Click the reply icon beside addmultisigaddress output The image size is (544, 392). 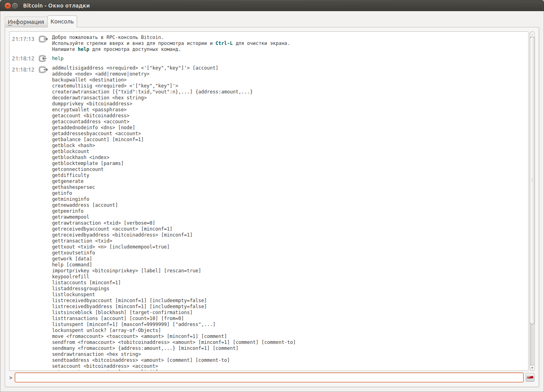(43, 70)
